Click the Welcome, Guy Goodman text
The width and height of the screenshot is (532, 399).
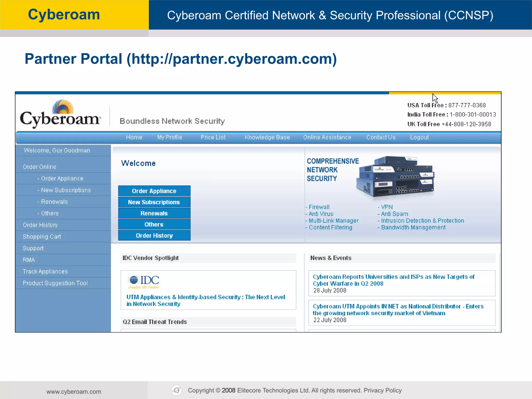click(57, 150)
